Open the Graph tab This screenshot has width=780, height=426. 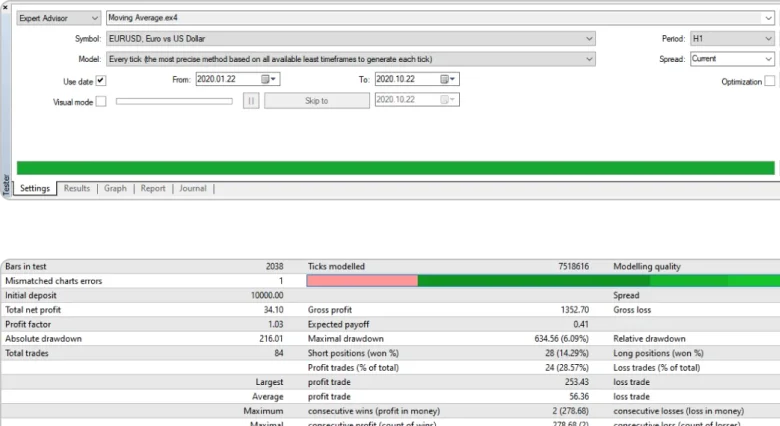coord(115,188)
